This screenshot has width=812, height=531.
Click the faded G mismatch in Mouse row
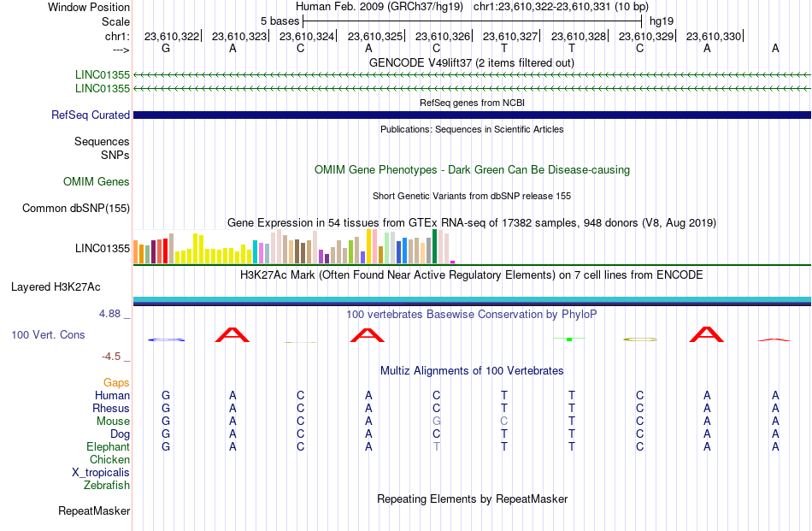(x=437, y=422)
